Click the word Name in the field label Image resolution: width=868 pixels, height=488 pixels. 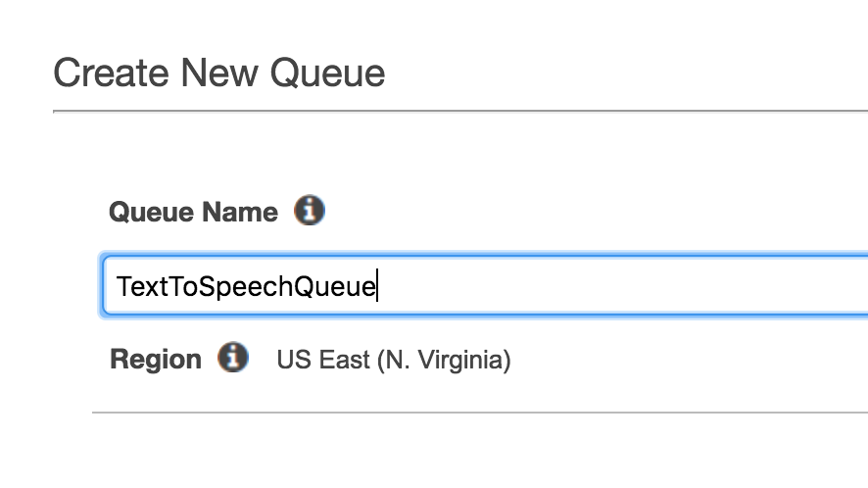coord(240,212)
